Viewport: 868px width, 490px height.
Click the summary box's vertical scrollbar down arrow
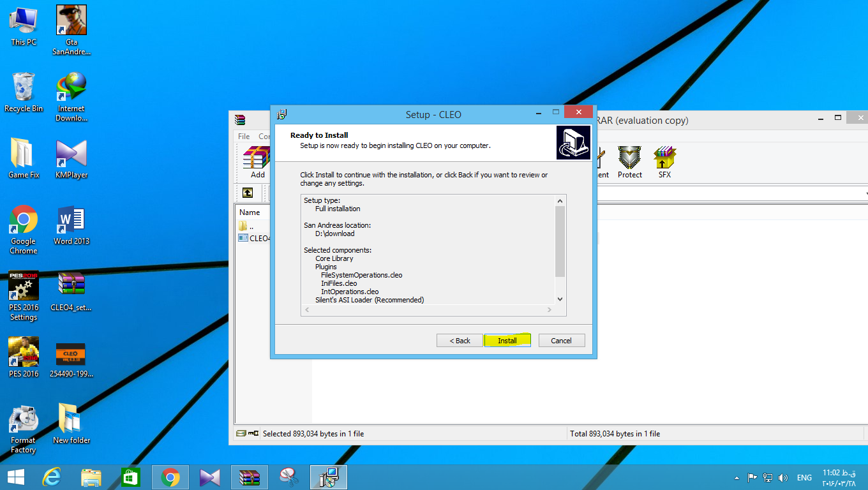[560, 299]
